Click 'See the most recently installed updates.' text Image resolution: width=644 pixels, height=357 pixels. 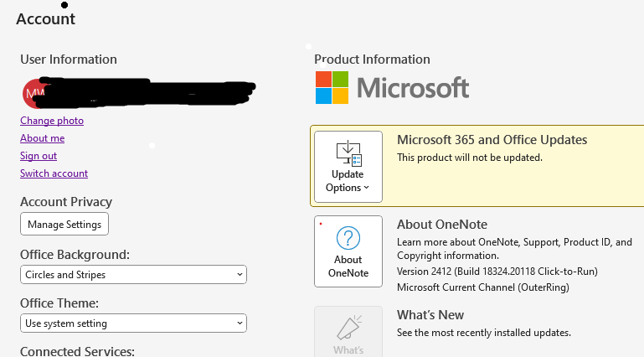tap(484, 333)
